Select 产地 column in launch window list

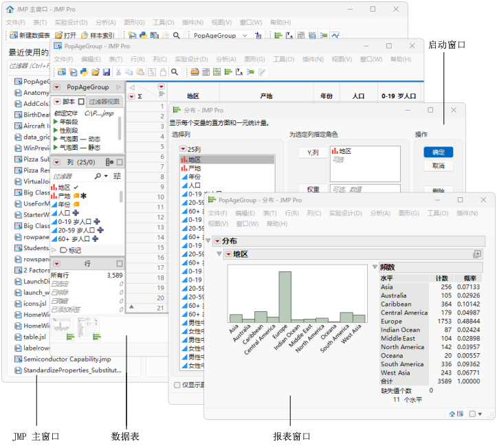click(x=194, y=168)
